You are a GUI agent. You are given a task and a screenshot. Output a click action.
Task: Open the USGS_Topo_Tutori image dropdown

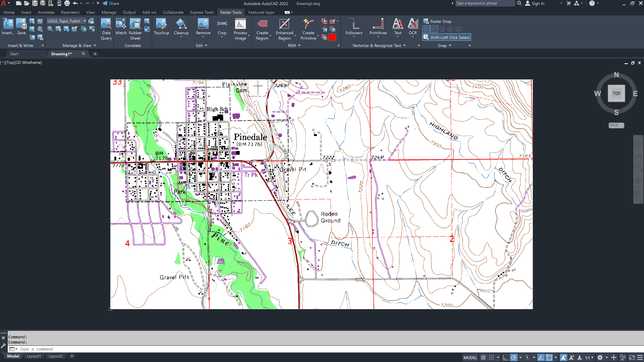pyautogui.click(x=85, y=21)
